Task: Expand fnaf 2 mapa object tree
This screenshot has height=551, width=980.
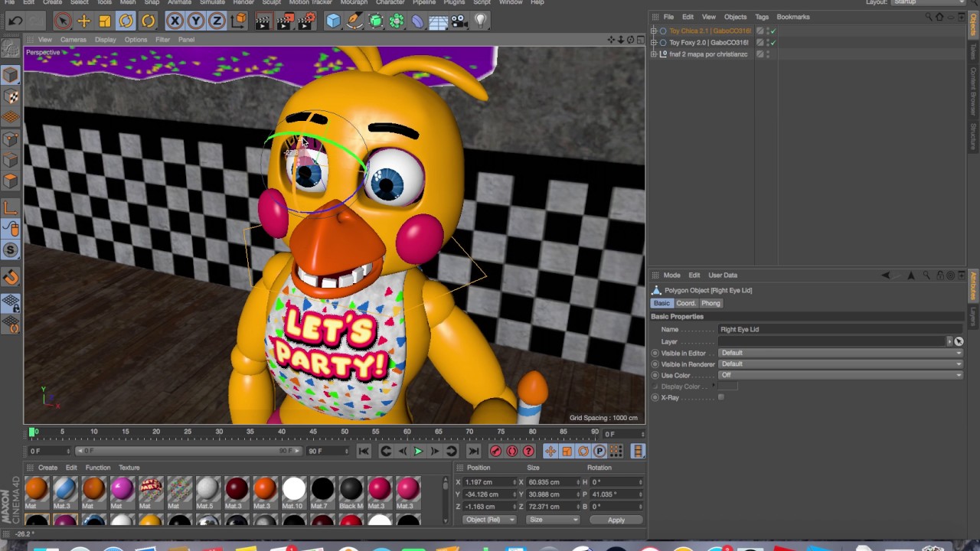Action: pos(654,54)
